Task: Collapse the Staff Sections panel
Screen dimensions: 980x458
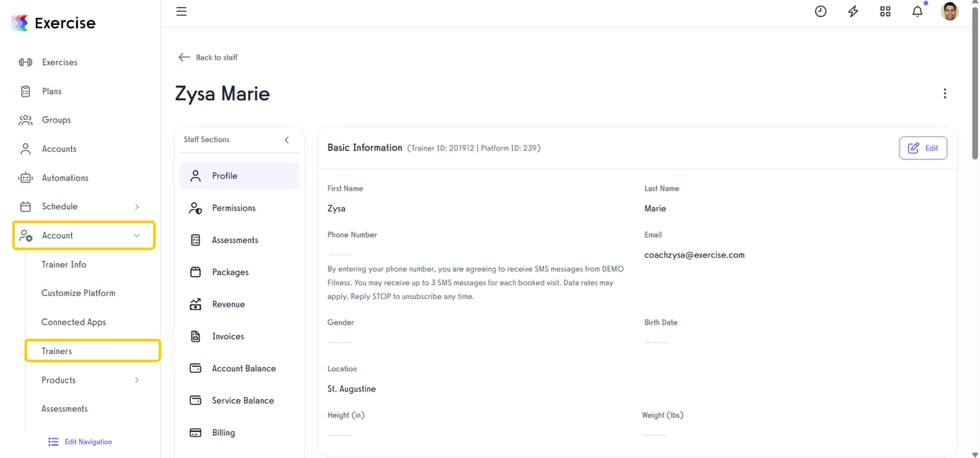Action: [x=286, y=140]
